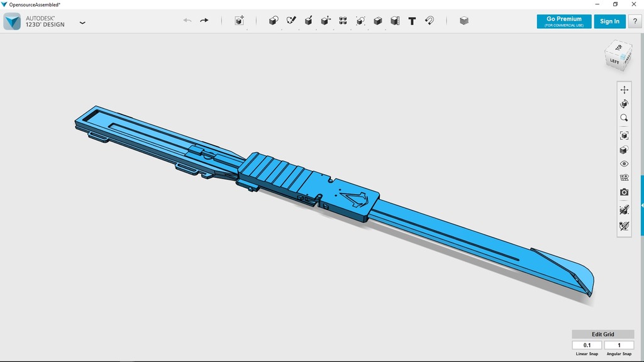Open the Materials tool in the toolbar
Viewport: 644px width, 362px height.
[464, 21]
